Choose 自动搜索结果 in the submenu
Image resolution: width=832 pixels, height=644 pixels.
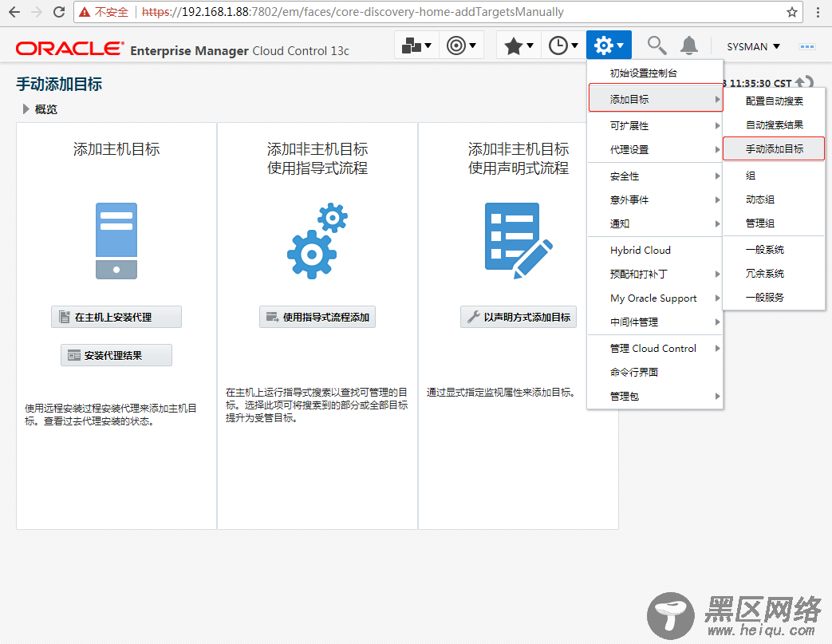coord(774,124)
